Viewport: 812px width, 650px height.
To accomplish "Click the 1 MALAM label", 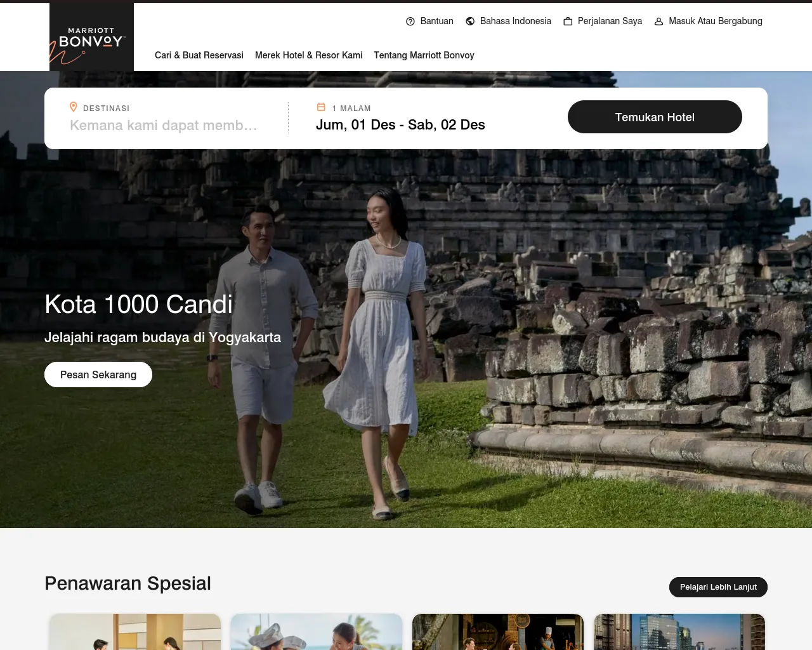I will point(351,109).
